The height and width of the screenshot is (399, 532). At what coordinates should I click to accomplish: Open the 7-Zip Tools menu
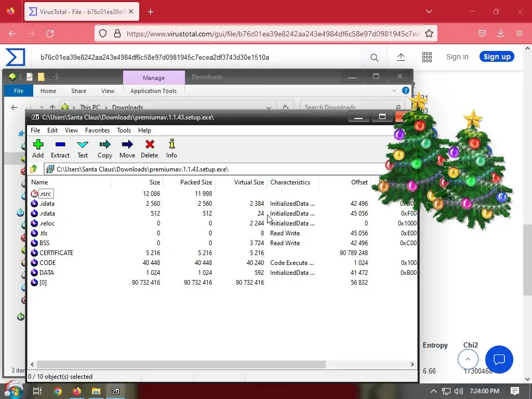(x=124, y=130)
